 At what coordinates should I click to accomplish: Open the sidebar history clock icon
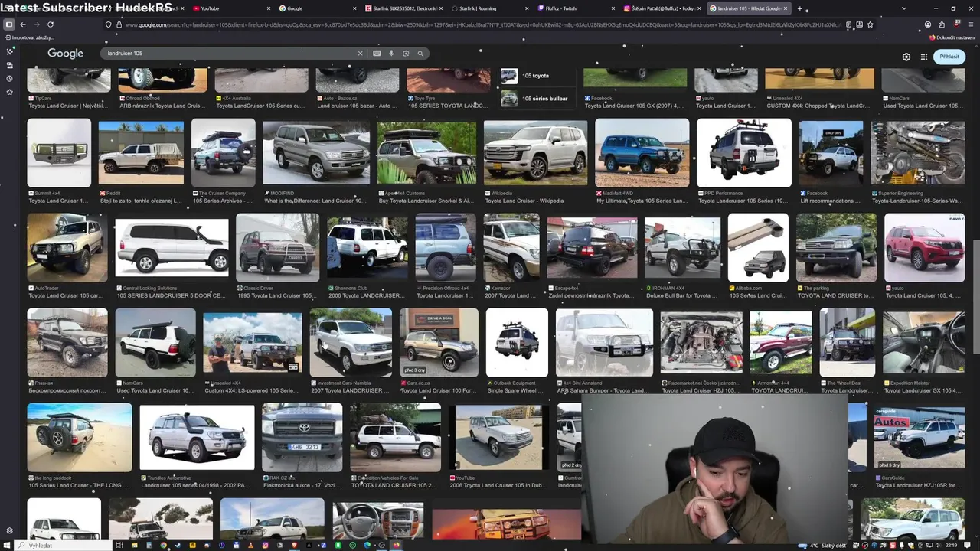[9, 79]
